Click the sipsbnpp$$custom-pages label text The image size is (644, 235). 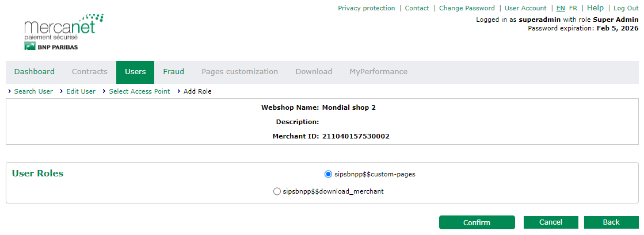tap(375, 174)
